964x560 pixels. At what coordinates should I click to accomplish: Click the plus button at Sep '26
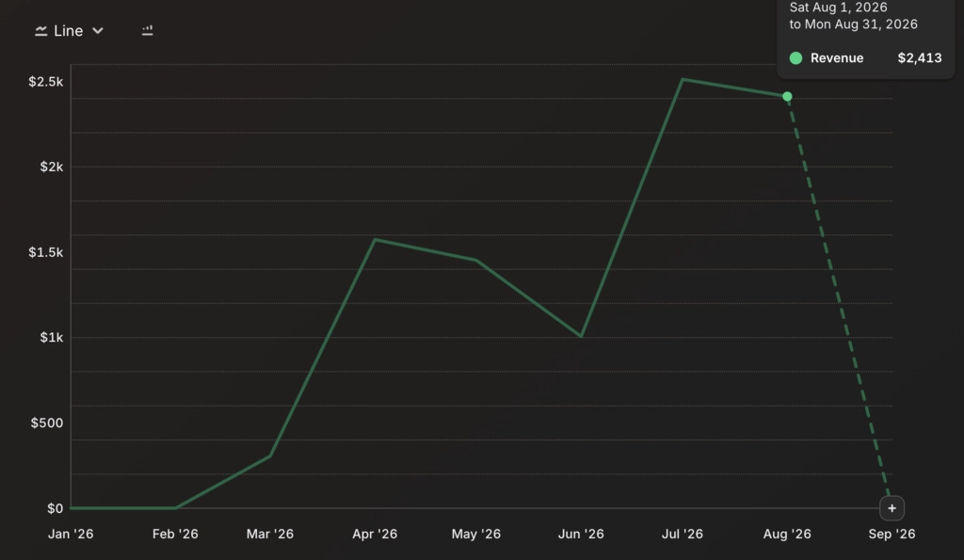(892, 508)
